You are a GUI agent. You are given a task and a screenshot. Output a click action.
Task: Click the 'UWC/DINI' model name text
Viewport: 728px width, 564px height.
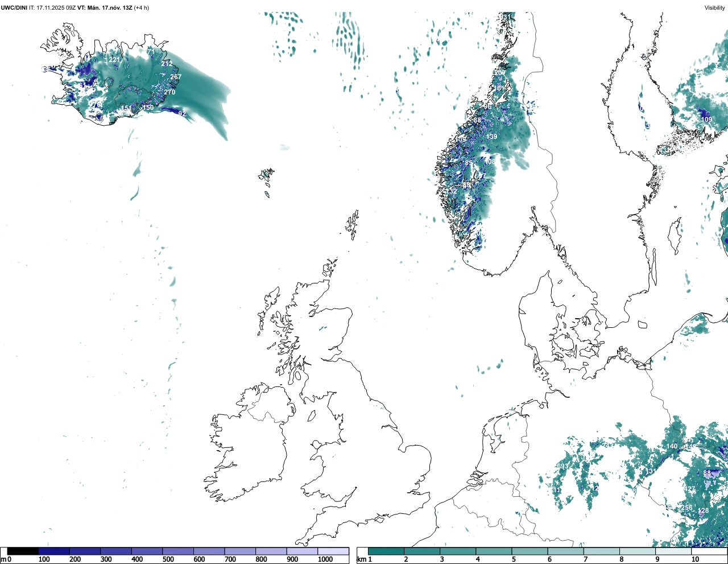click(x=14, y=8)
